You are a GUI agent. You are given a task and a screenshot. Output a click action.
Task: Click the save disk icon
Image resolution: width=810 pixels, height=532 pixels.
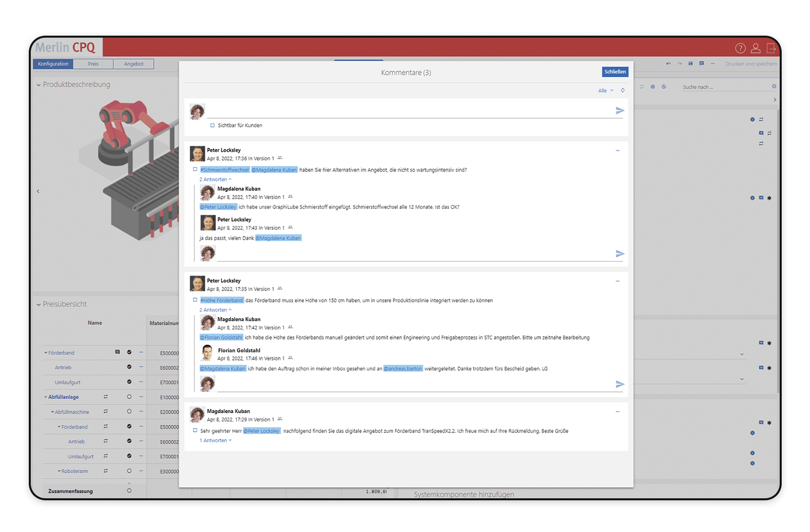[690, 63]
